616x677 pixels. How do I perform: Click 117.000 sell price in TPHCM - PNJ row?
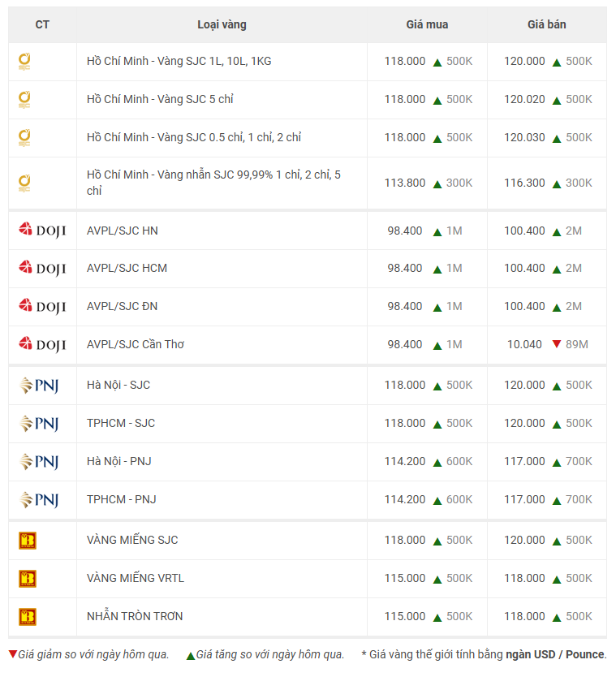pos(524,499)
